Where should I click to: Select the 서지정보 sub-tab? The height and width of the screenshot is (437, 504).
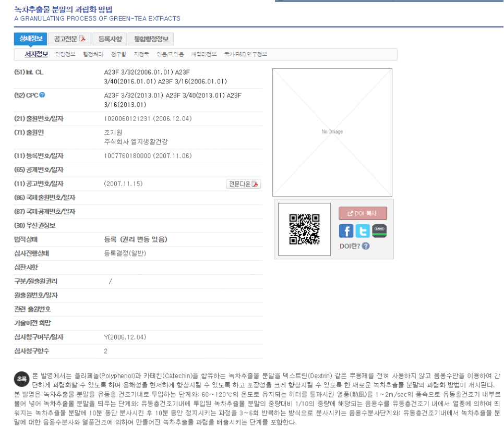(37, 54)
